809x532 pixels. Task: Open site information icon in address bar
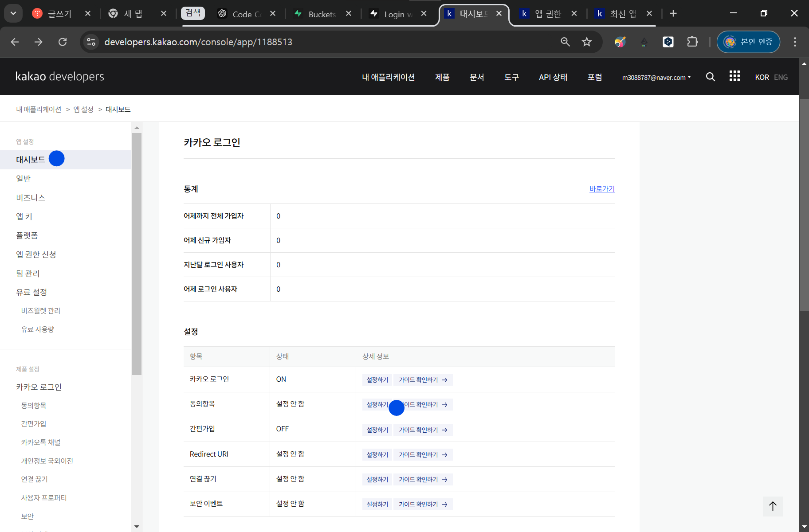click(91, 42)
